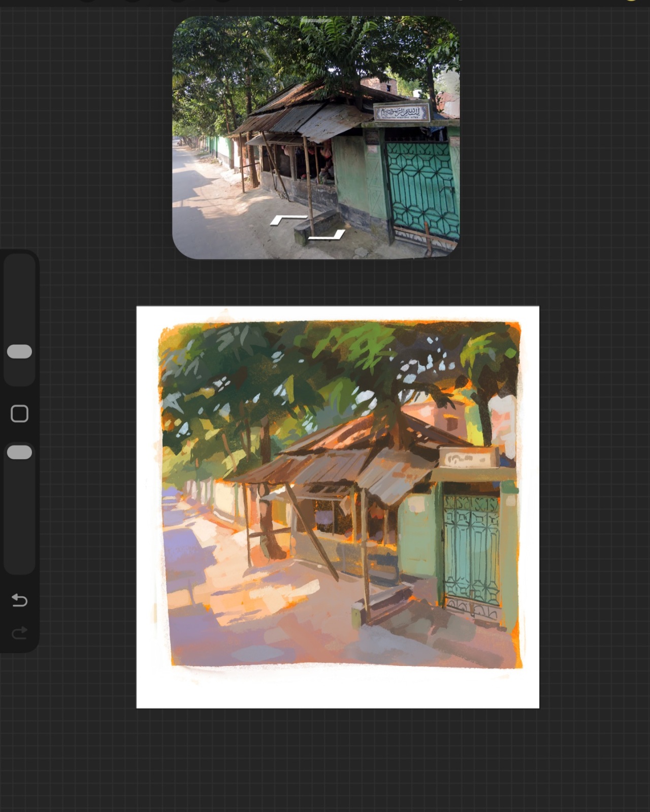Tap the greyed-out Redo arrow

point(19,633)
